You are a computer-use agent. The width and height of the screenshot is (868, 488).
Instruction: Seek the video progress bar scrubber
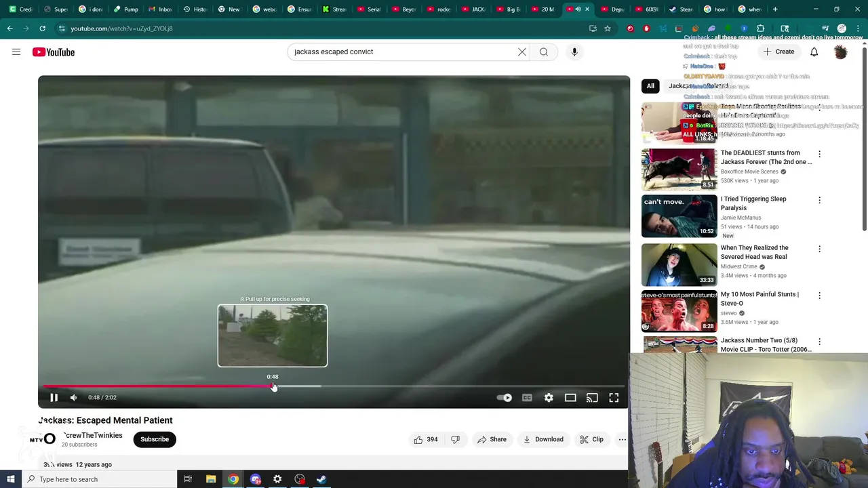coord(273,386)
